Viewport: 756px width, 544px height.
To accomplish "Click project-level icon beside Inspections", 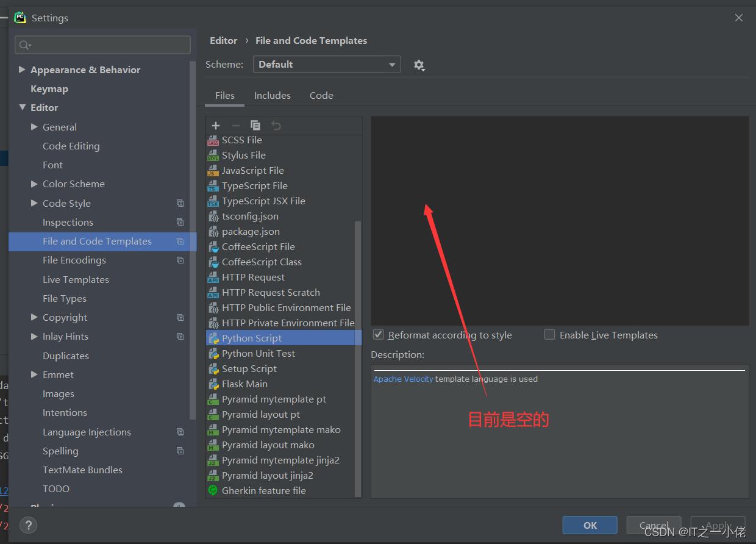I will click(x=180, y=222).
